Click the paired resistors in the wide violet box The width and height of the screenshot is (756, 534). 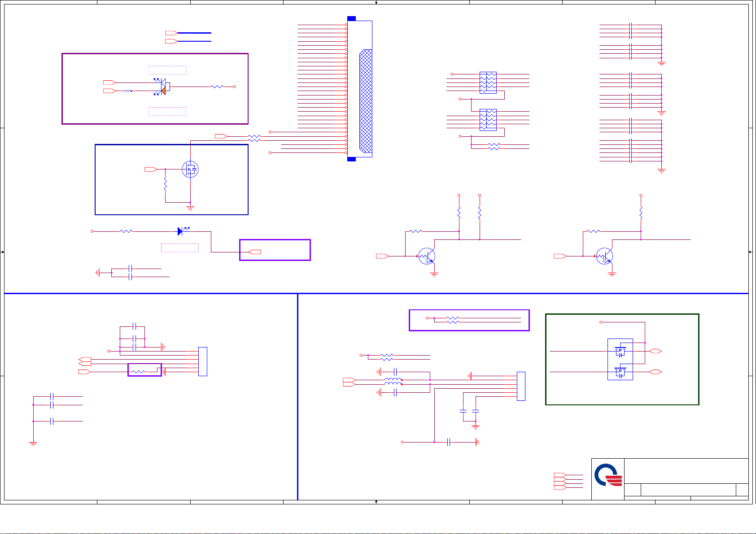pos(453,320)
